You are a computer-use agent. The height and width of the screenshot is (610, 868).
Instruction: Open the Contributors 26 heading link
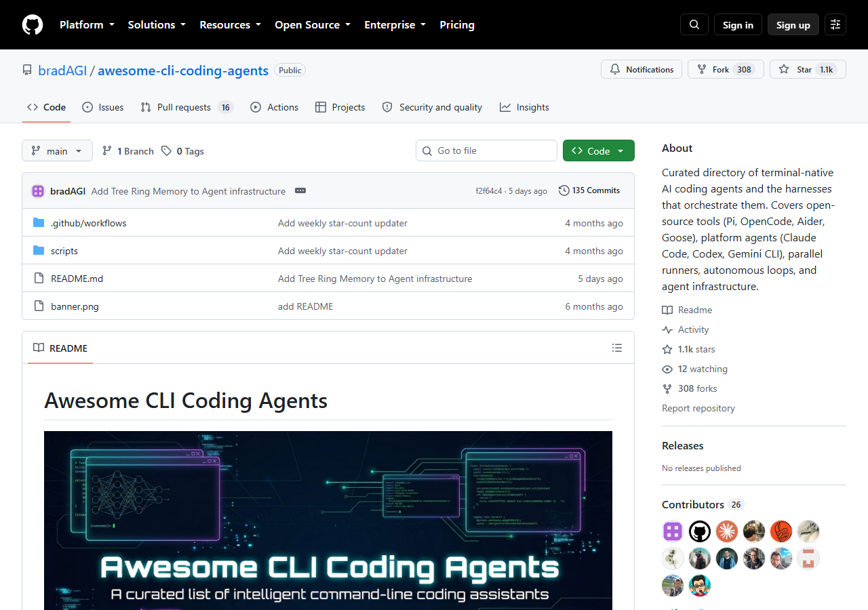[703, 504]
